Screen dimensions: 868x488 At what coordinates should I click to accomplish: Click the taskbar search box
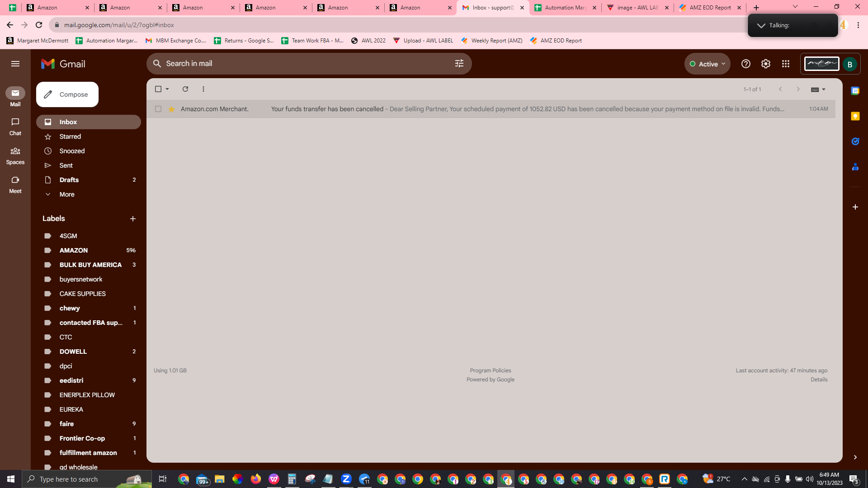(x=87, y=479)
